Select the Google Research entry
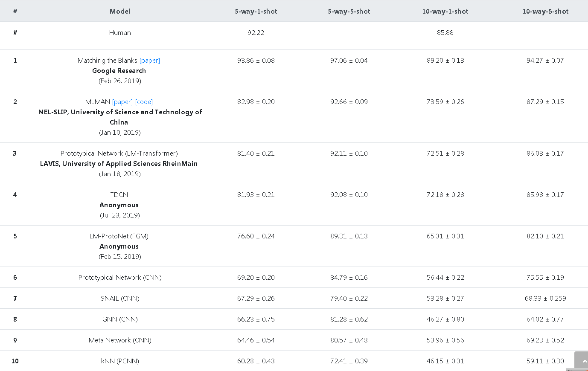This screenshot has height=371, width=588. pyautogui.click(x=120, y=70)
